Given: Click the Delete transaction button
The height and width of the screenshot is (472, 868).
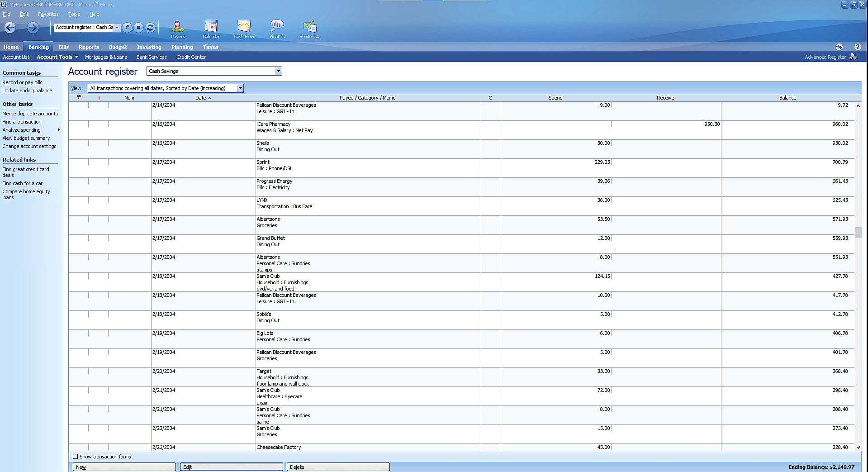Looking at the screenshot, I should (338, 467).
